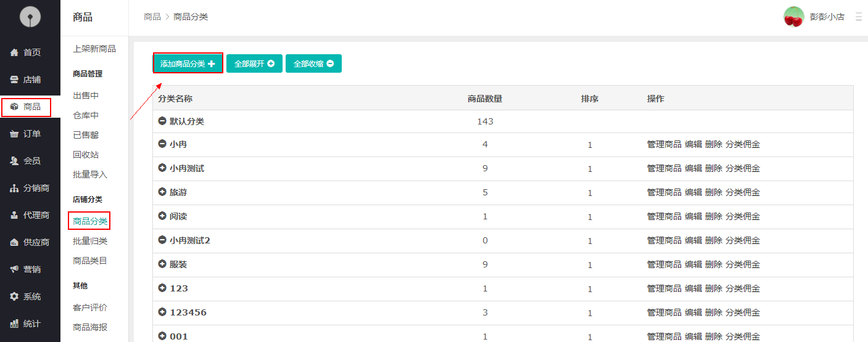
Task: Click the megaphone icon for 营销
Action: (14, 270)
